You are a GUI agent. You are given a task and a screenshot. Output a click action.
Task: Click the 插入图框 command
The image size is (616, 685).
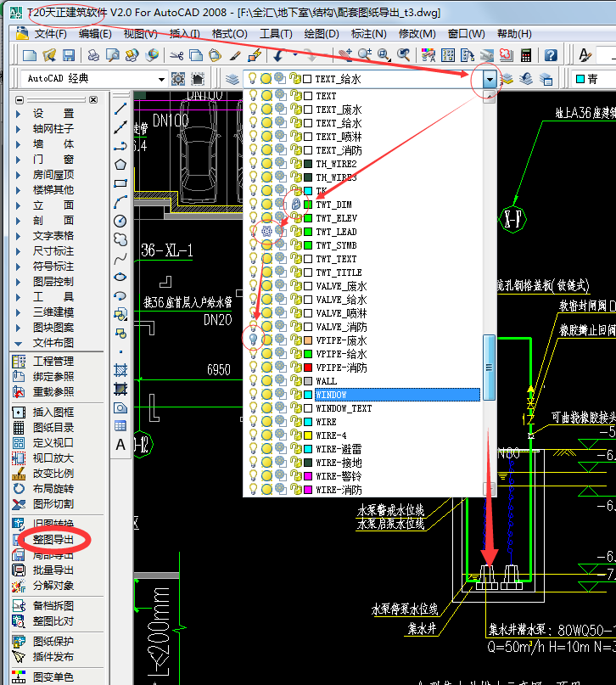(x=53, y=413)
